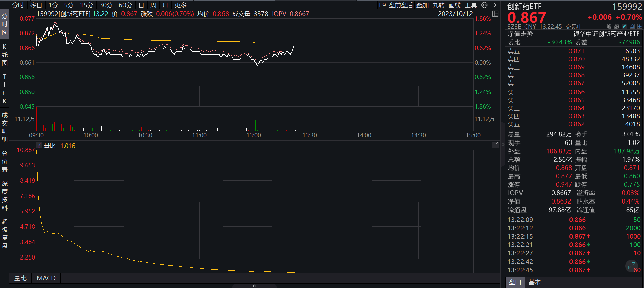Open TICK view in left sidebar

(x=5, y=89)
